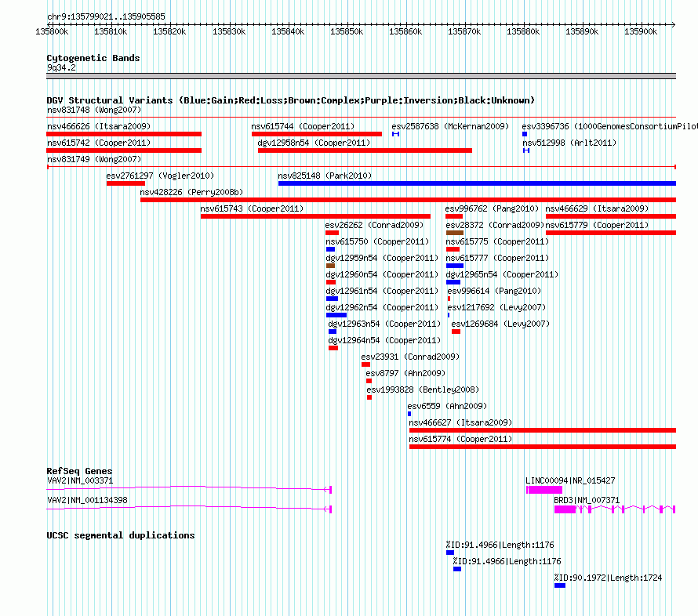Select UCSC segmental duplications track title
This screenshot has width=698, height=616.
tap(121, 535)
